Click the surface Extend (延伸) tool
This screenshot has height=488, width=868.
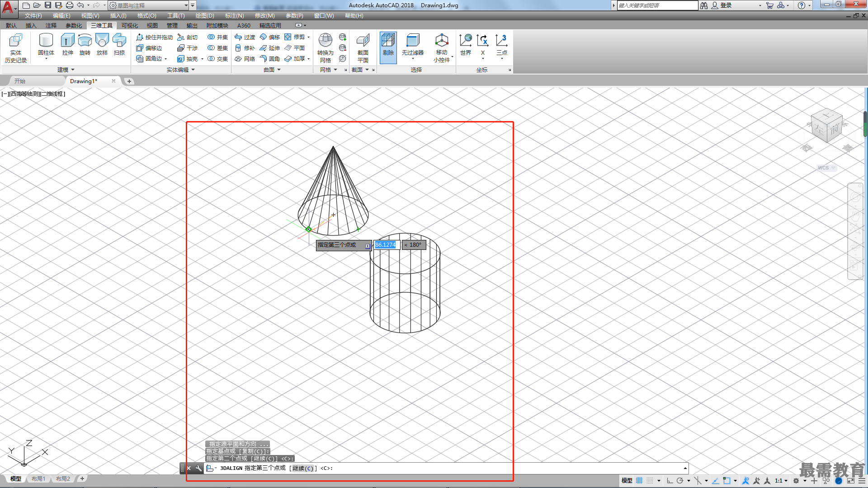coord(269,48)
